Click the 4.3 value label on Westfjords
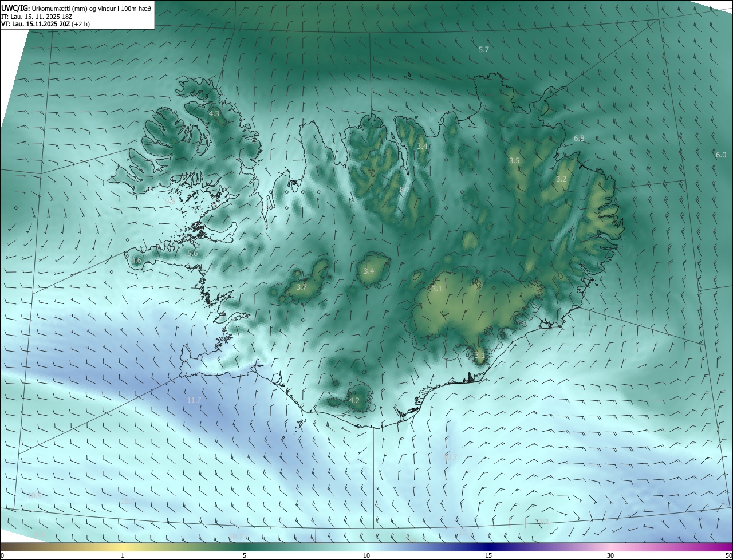This screenshot has height=560, width=733. click(x=214, y=114)
